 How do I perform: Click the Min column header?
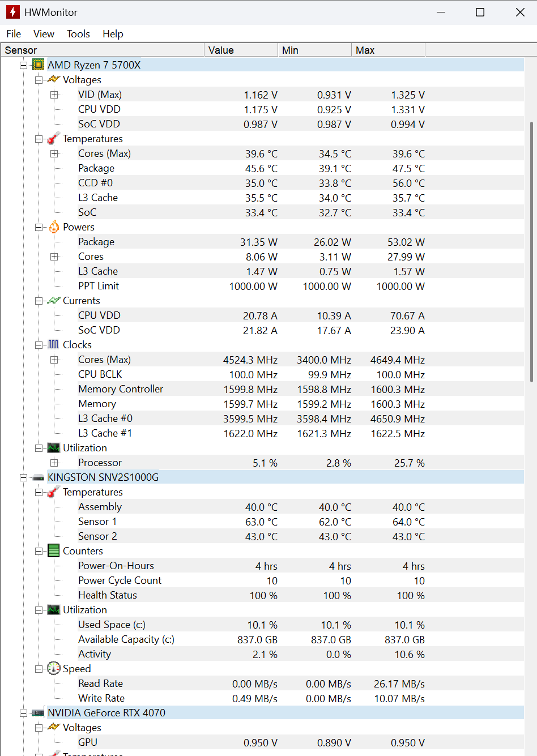pos(314,50)
